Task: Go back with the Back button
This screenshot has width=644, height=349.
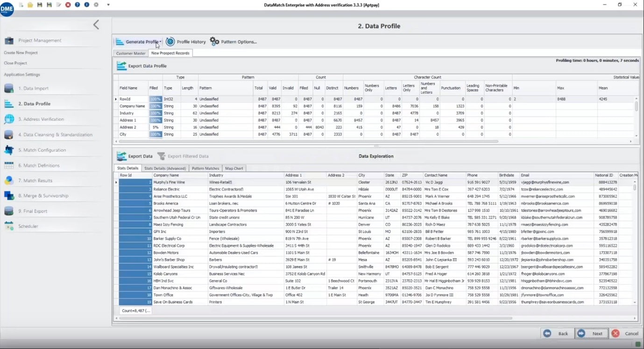Action: click(557, 334)
